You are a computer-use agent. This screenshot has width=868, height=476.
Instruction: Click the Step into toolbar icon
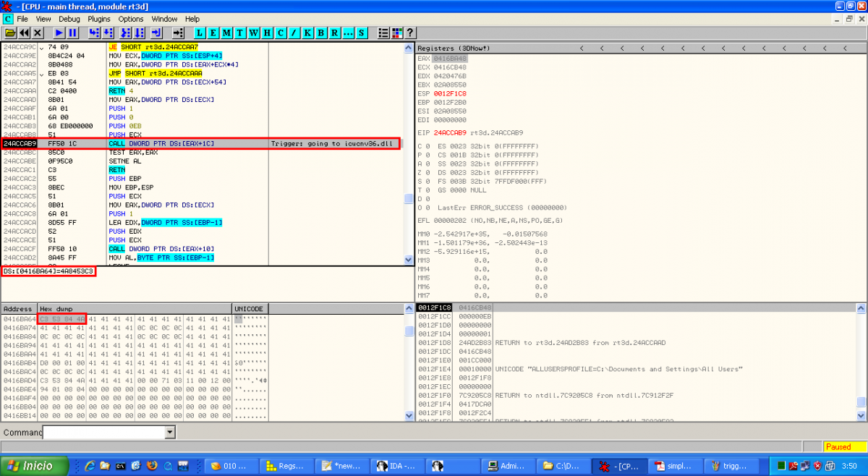94,33
